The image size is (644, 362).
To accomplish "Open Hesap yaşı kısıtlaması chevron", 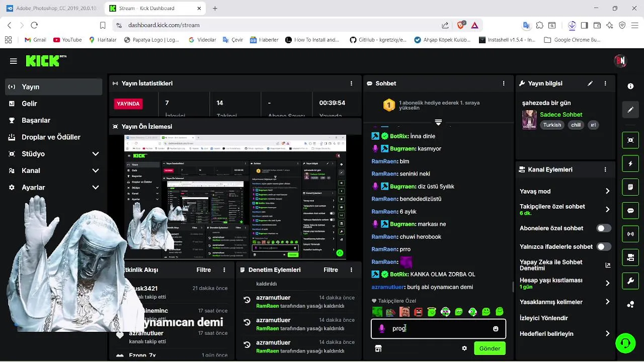I will 607,283.
